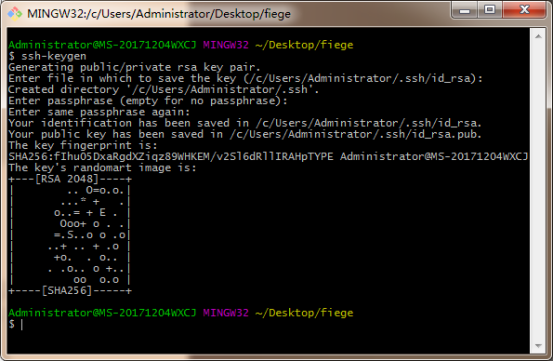The width and height of the screenshot is (554, 361).
Task: Click 'Enter passphrase (empty for no passphrase):' line
Action: (148, 101)
